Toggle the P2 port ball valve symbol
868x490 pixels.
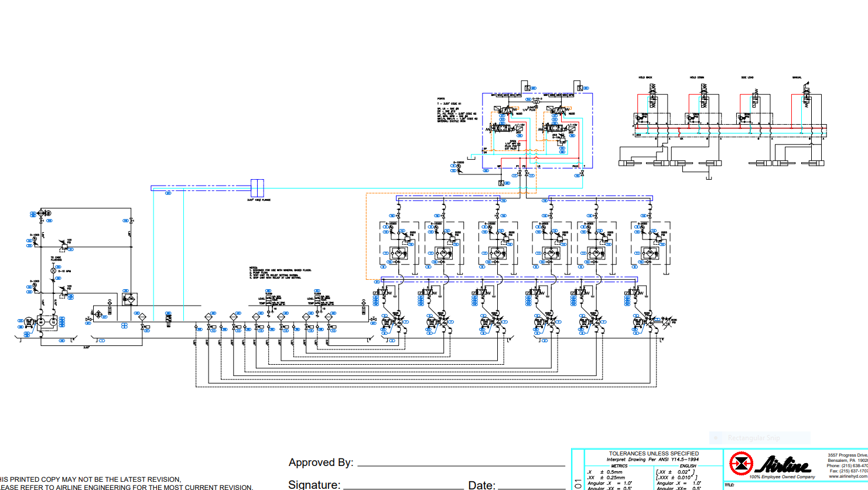point(527,173)
